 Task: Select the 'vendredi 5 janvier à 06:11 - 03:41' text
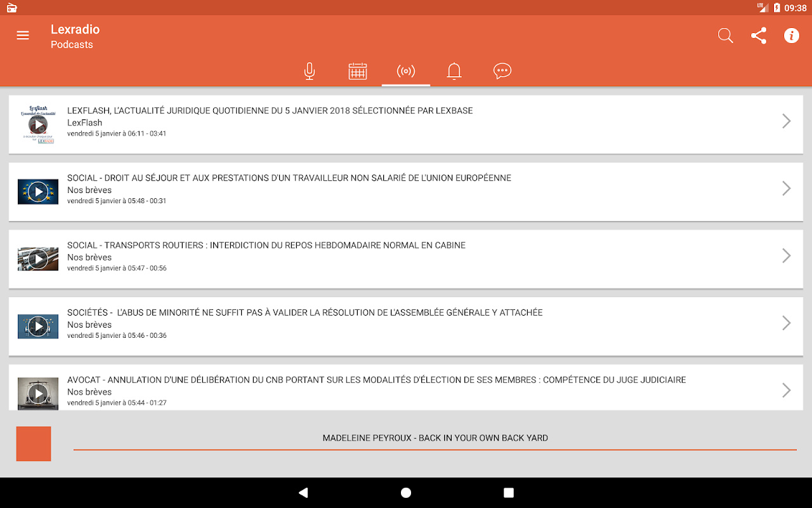[117, 134]
